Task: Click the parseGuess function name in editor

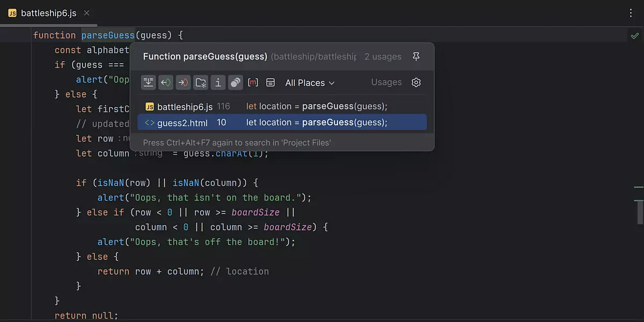Action: (108, 35)
